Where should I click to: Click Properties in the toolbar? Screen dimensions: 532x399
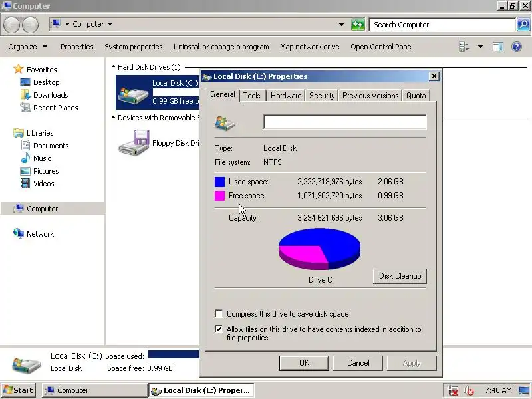point(76,47)
